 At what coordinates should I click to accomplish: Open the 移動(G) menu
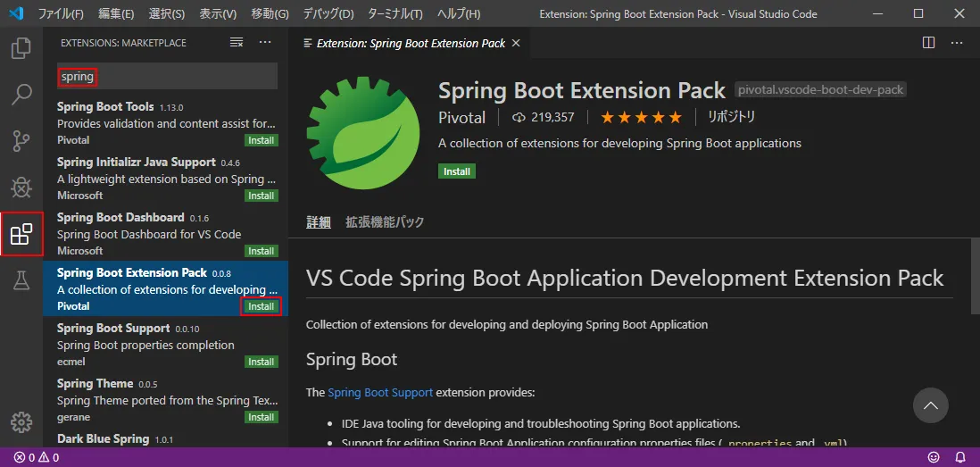pyautogui.click(x=270, y=13)
